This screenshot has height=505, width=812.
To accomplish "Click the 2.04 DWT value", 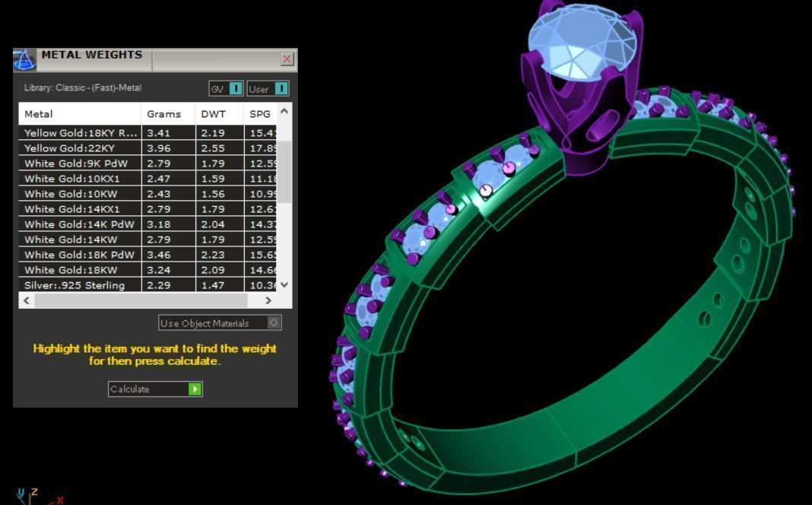I will [213, 224].
